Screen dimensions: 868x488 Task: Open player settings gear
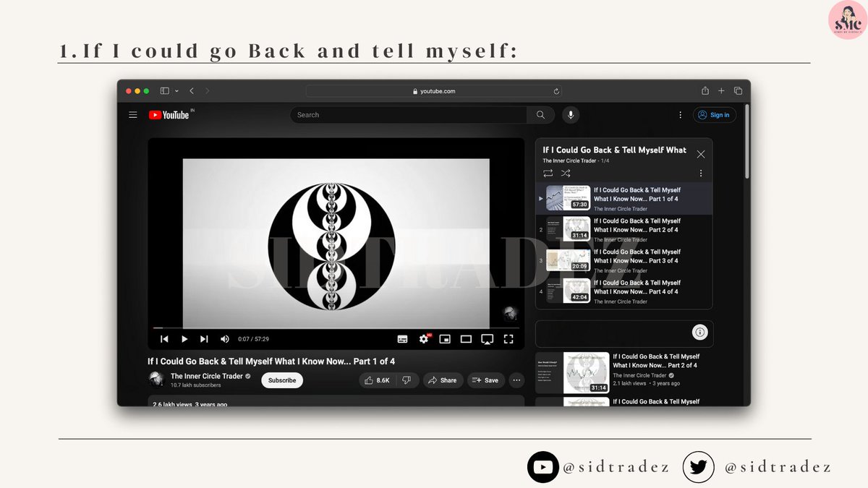[425, 338]
